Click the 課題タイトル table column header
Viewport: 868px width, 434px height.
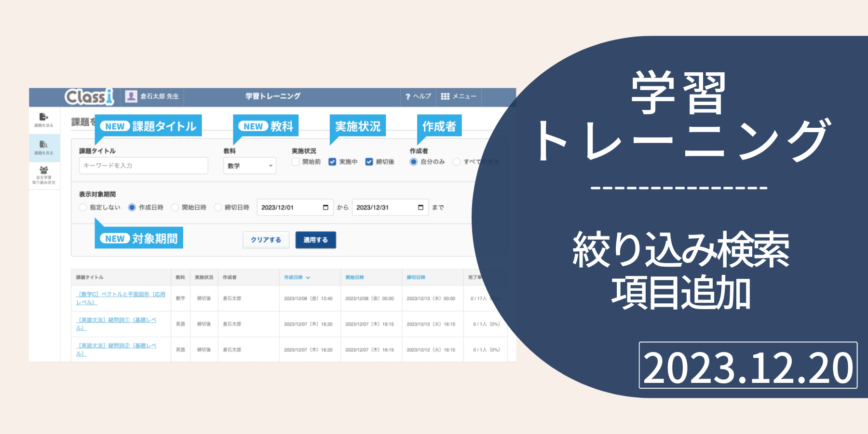pos(90,277)
